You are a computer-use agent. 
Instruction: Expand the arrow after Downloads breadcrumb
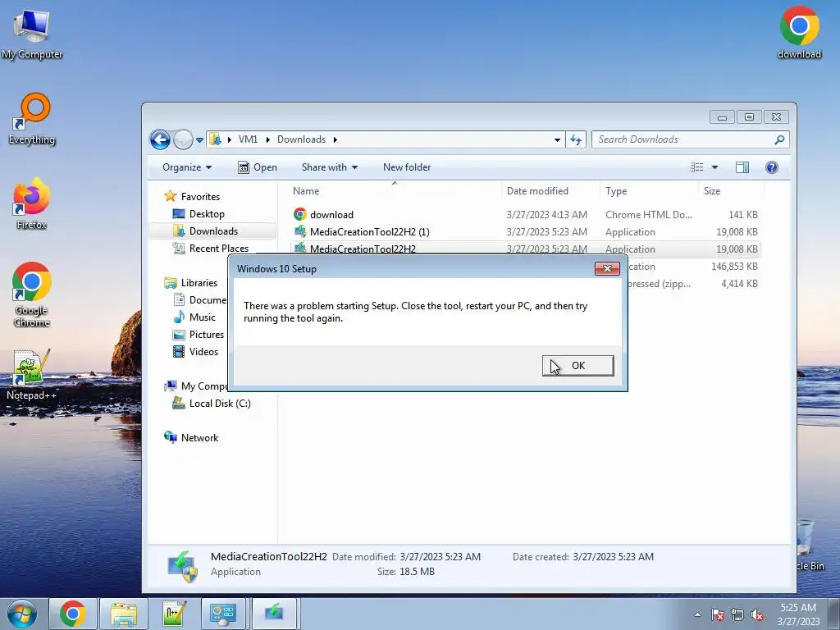(x=336, y=139)
